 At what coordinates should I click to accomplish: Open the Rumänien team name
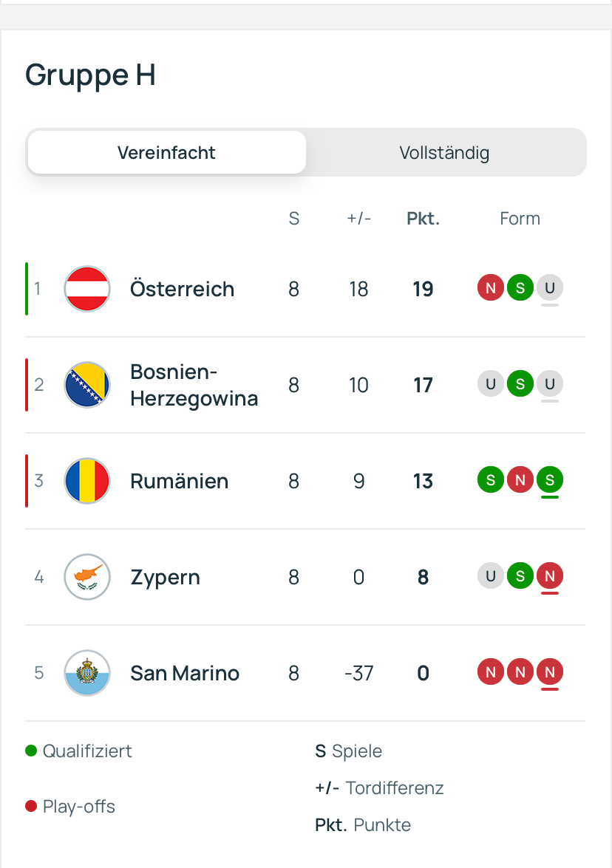coord(179,481)
